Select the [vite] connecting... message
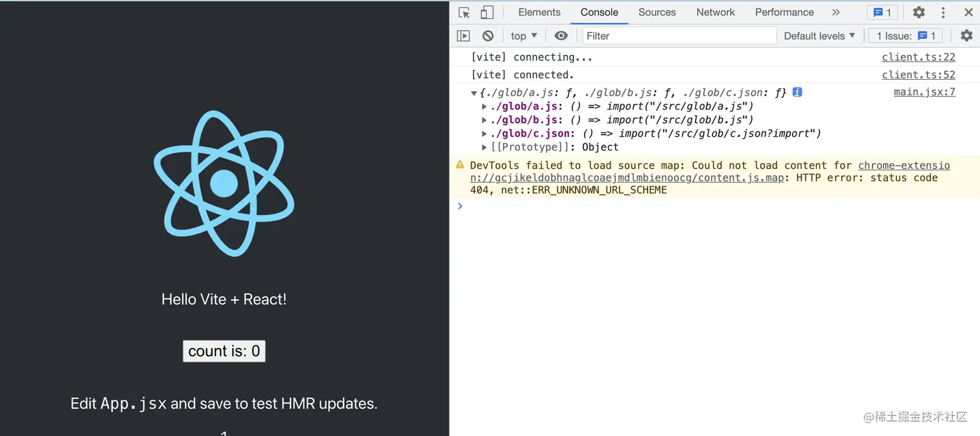The height and width of the screenshot is (436, 980). tap(531, 57)
